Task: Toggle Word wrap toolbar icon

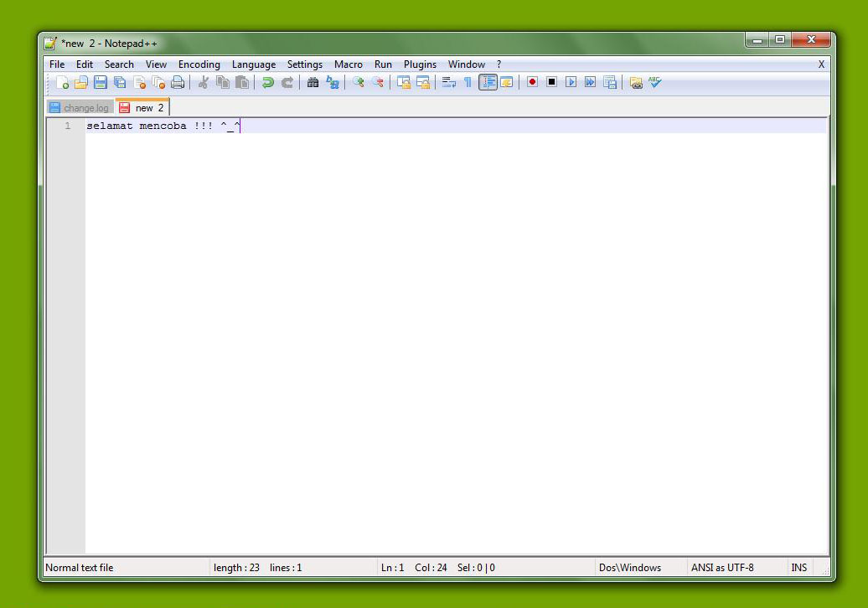Action: pos(448,82)
